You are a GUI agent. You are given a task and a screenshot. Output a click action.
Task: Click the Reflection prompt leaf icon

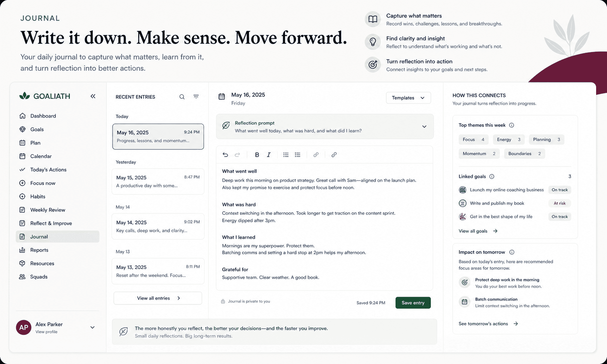[226, 126]
